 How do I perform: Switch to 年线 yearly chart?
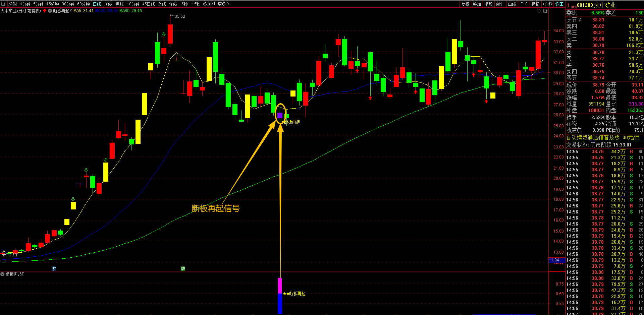coord(173,4)
